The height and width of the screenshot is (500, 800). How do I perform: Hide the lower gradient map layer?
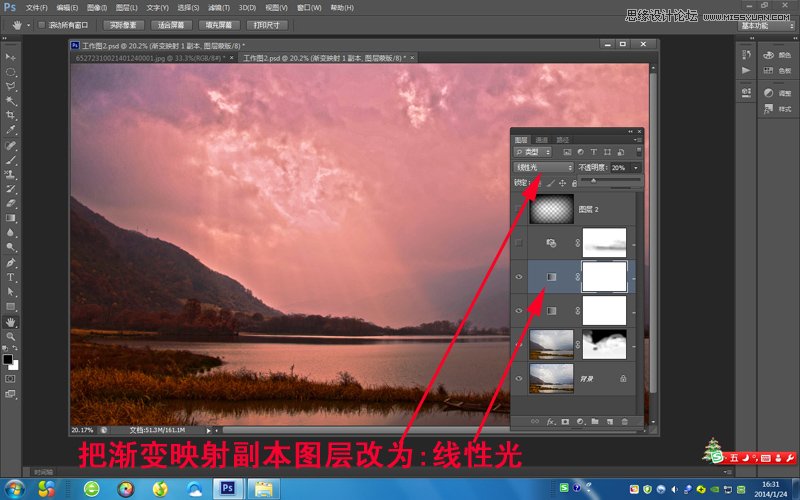point(519,311)
